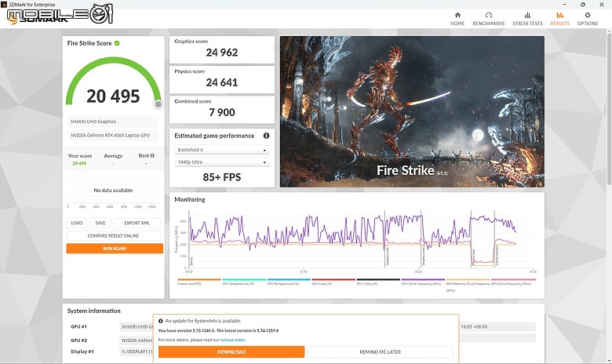Image resolution: width=612 pixels, height=364 pixels.
Task: Open the Benchmarks section
Action: coord(488,19)
